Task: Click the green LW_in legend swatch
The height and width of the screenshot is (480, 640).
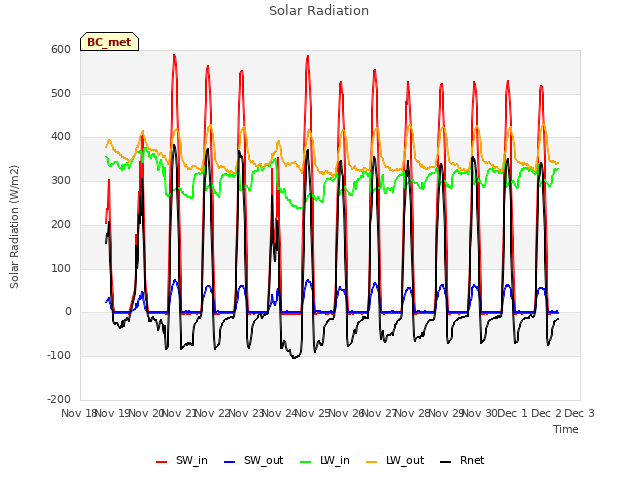Action: tap(305, 462)
